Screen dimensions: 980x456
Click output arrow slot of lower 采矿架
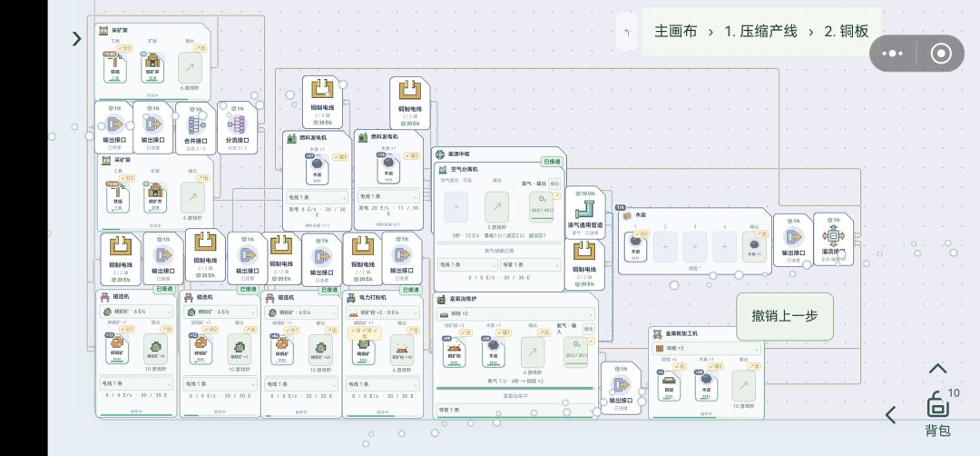click(x=192, y=198)
